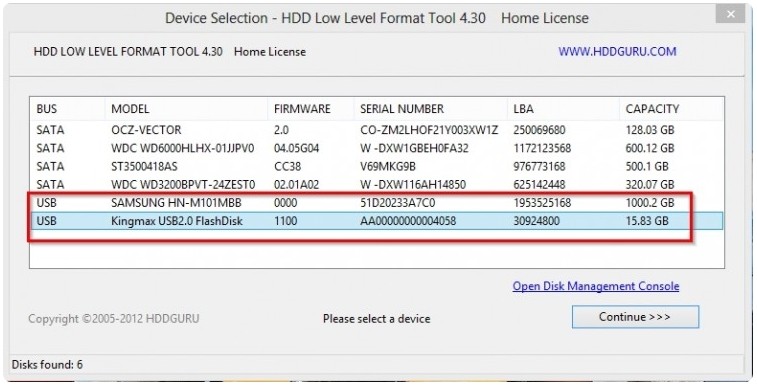
Task: Click serial number AA00000000004058
Action: tap(408, 221)
